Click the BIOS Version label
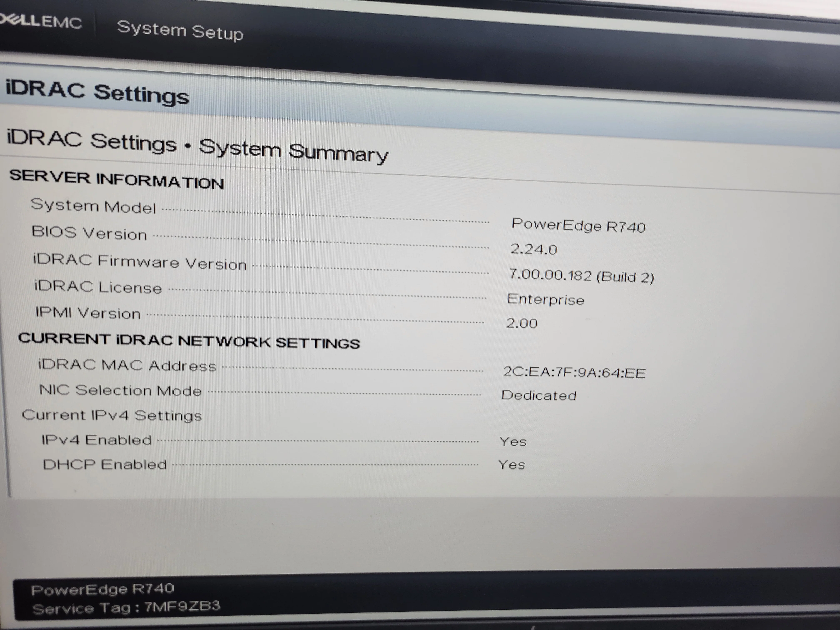The width and height of the screenshot is (840, 630). pos(89,233)
